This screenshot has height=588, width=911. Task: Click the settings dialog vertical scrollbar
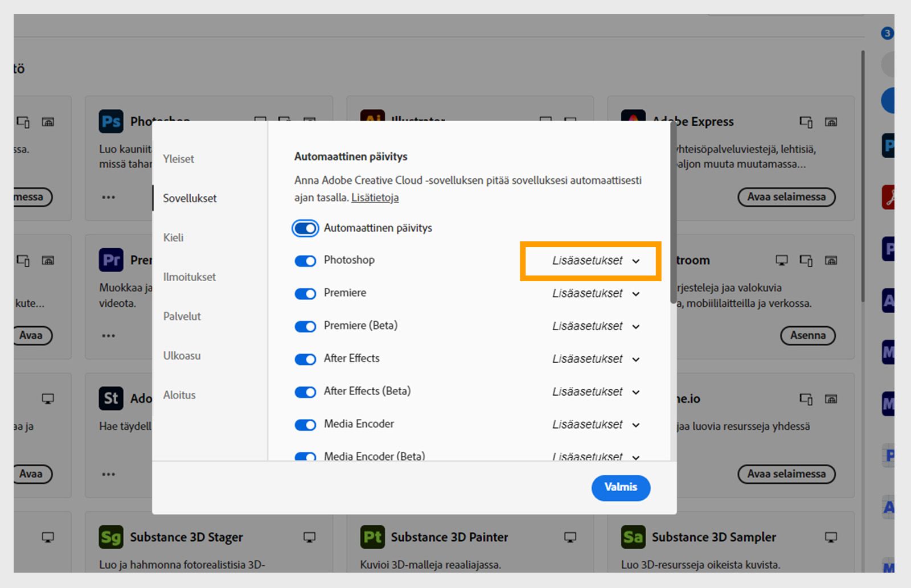coord(673,213)
